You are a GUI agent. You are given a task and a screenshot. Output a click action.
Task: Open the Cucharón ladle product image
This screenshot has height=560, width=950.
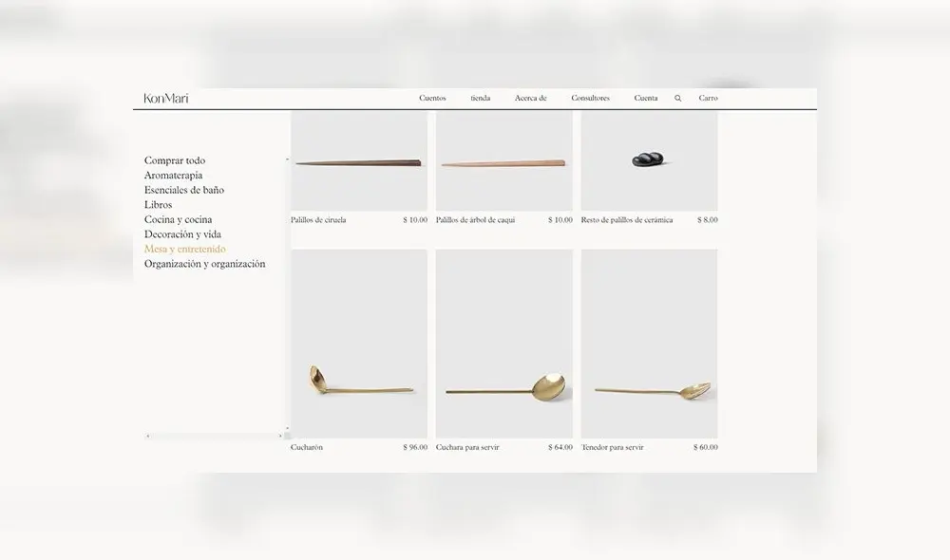click(358, 344)
